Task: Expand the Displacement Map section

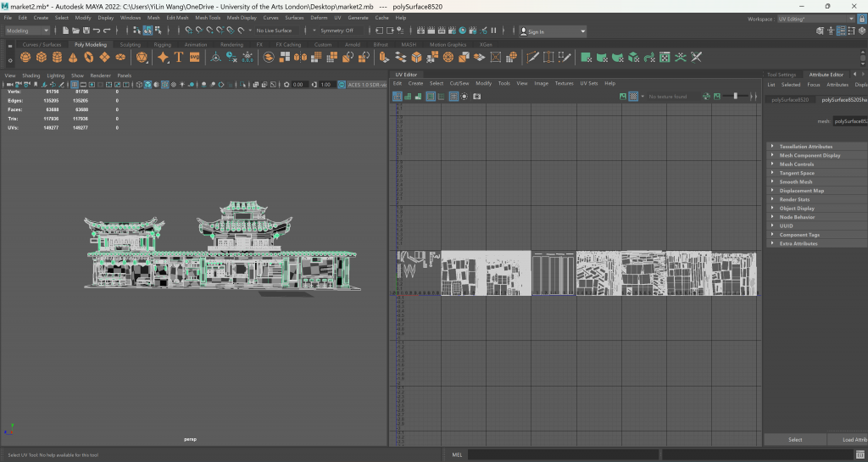Action: [x=772, y=191]
